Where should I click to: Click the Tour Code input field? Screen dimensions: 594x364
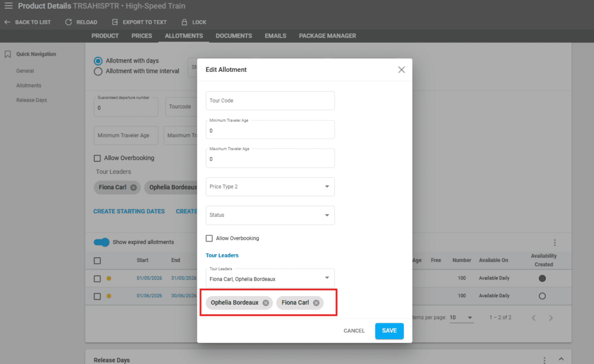point(270,101)
